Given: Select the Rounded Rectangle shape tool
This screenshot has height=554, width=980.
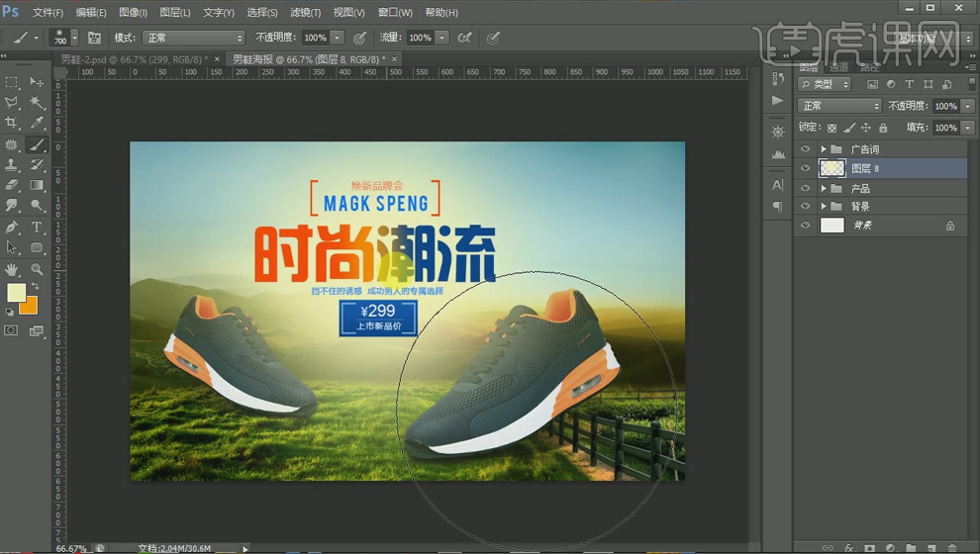Looking at the screenshot, I should (37, 247).
